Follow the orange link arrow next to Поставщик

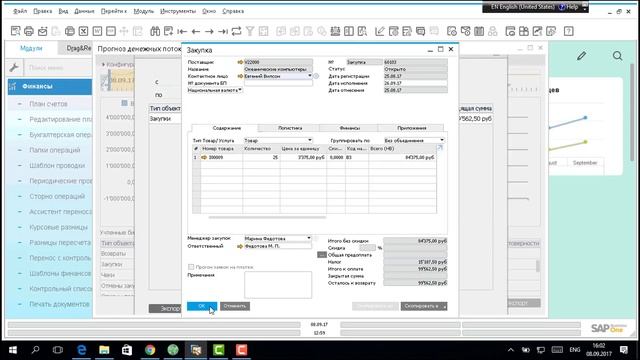[x=240, y=62]
